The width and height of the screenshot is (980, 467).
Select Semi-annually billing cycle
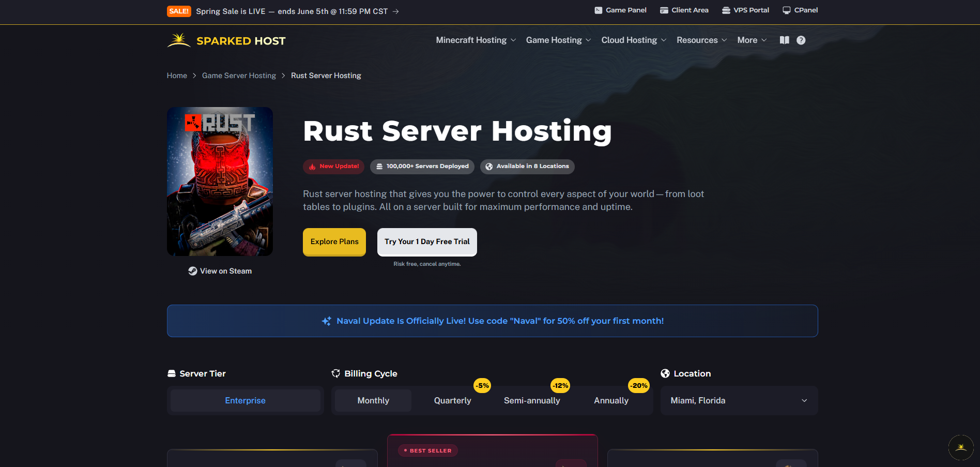pyautogui.click(x=532, y=401)
